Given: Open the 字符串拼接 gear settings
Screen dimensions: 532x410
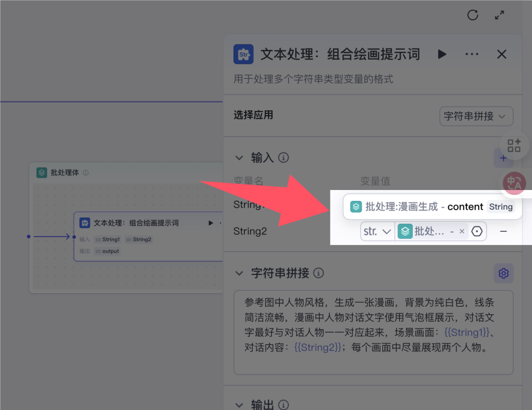Looking at the screenshot, I should click(x=503, y=273).
